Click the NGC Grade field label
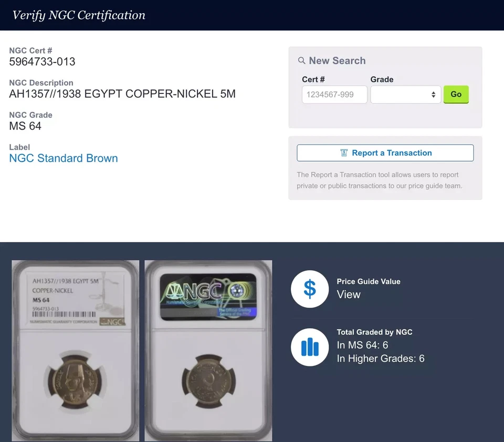The width and height of the screenshot is (504, 442). click(30, 115)
